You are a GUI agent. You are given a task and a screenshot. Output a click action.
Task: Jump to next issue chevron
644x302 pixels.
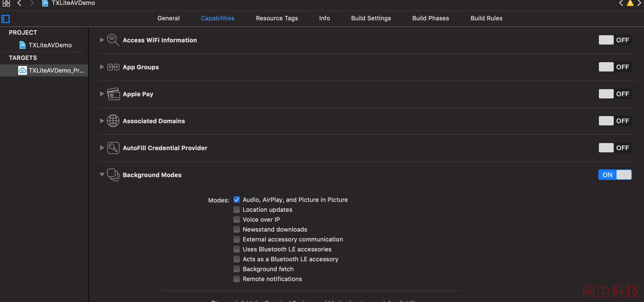point(639,3)
